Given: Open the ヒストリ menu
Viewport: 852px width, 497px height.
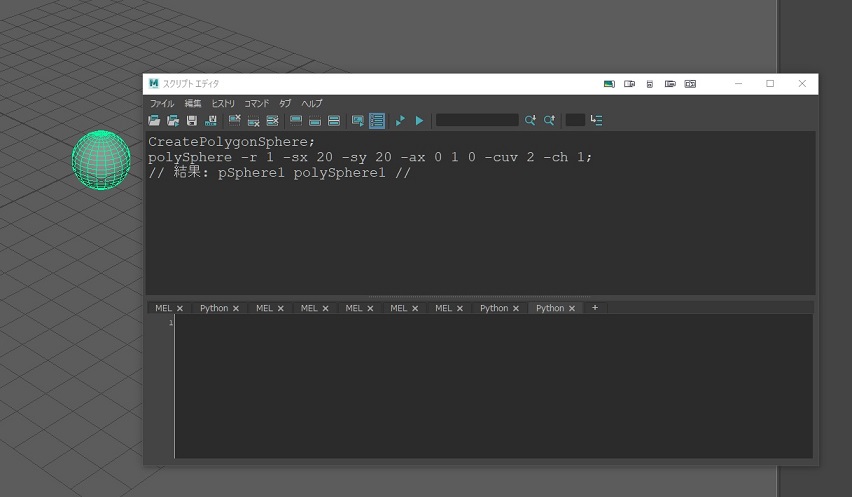Looking at the screenshot, I should coord(223,103).
